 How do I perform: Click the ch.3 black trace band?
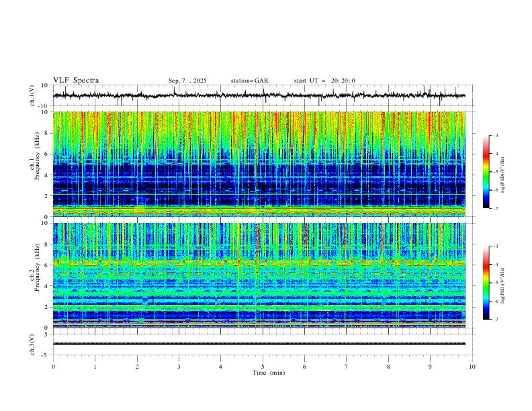pos(259,344)
